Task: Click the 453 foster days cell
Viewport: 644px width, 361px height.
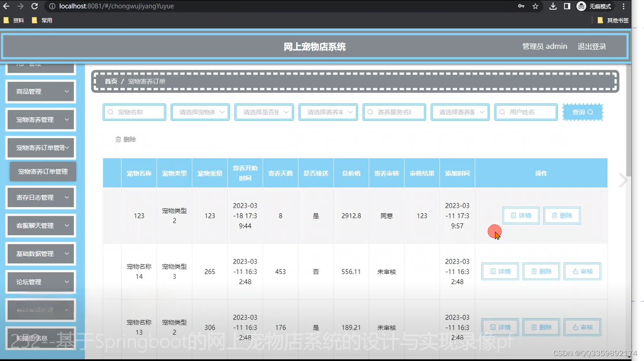Action: [280, 272]
